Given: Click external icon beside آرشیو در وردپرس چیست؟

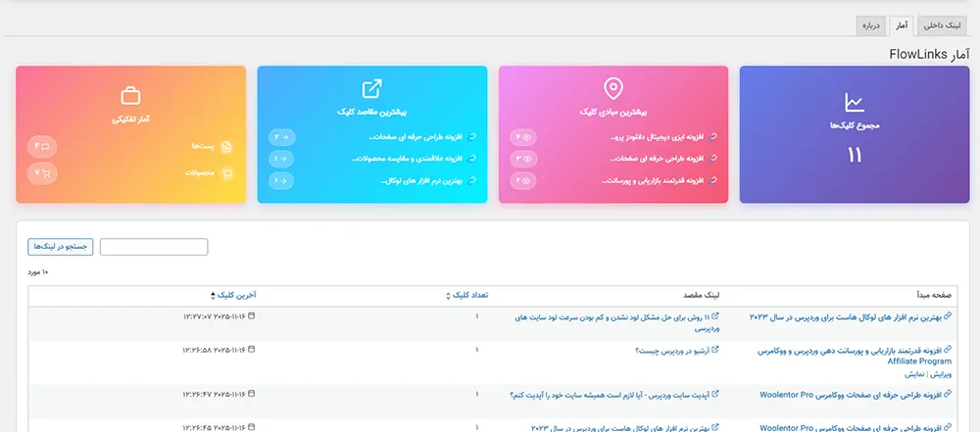Looking at the screenshot, I should pyautogui.click(x=716, y=350).
